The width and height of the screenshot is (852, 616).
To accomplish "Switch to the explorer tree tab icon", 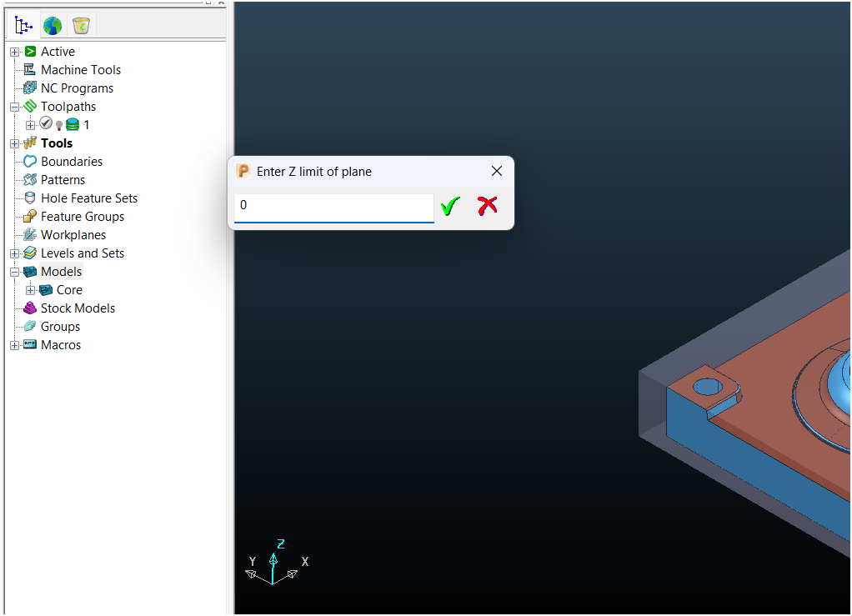I will [x=23, y=26].
